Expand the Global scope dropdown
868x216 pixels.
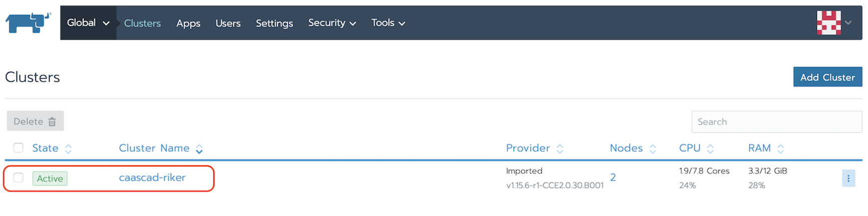click(88, 23)
